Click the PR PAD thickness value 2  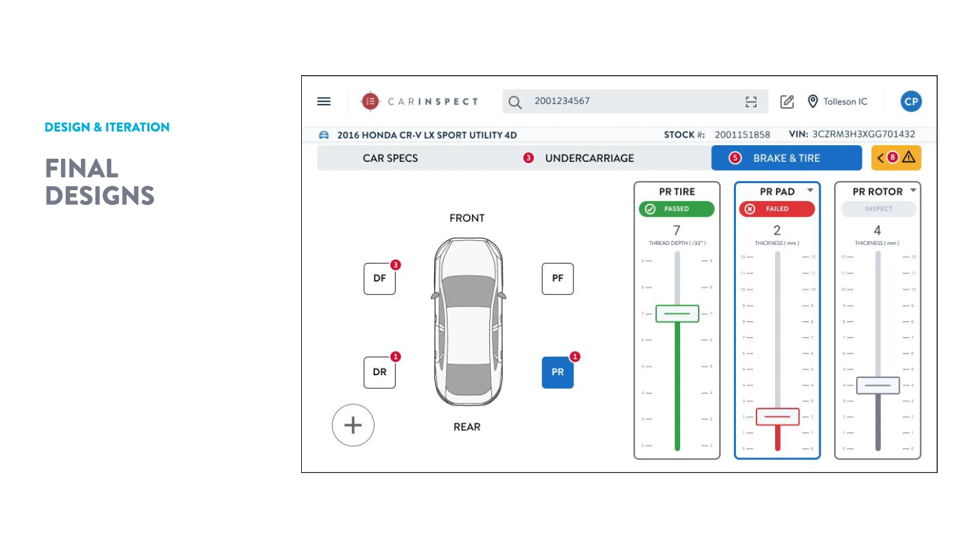777,230
